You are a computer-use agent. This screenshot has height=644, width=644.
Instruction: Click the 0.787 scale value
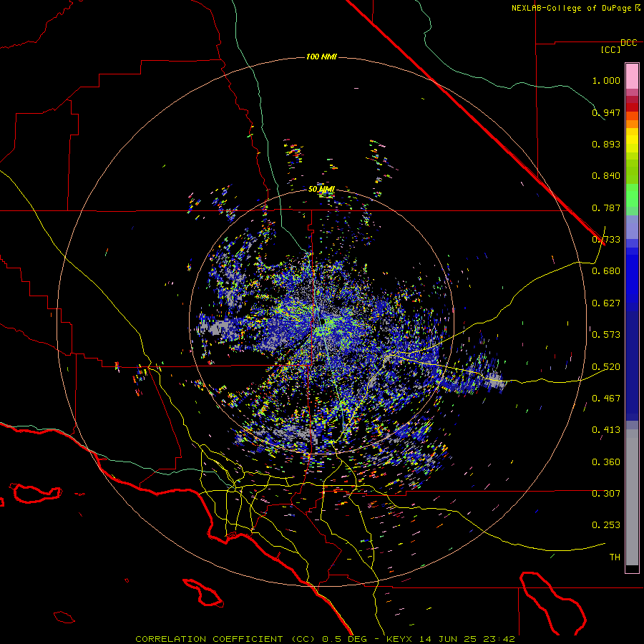(x=606, y=208)
